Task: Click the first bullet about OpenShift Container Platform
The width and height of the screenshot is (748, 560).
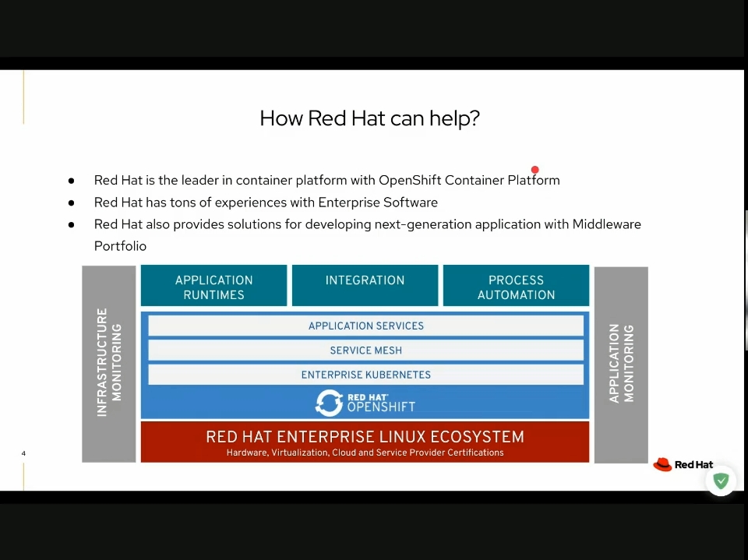Action: pos(326,180)
